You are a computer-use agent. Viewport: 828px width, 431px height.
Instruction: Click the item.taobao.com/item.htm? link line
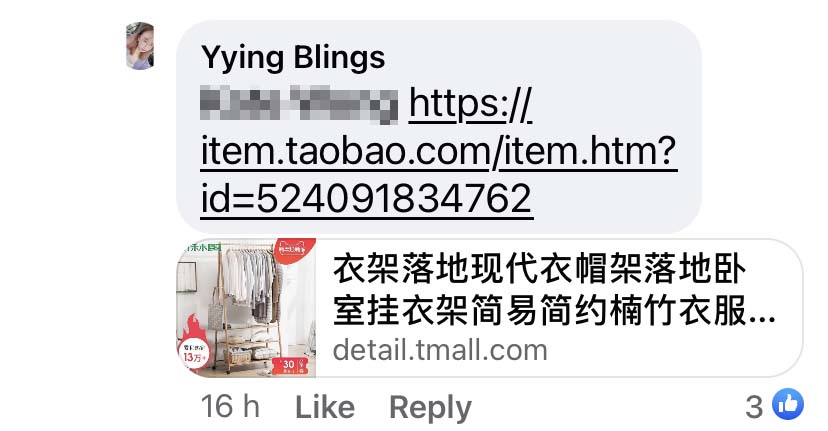[x=438, y=152]
